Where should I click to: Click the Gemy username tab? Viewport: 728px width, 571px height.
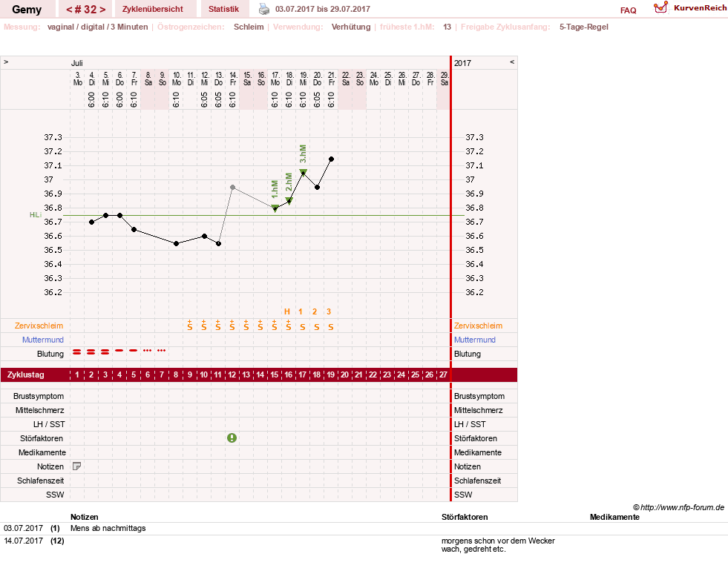pyautogui.click(x=27, y=10)
